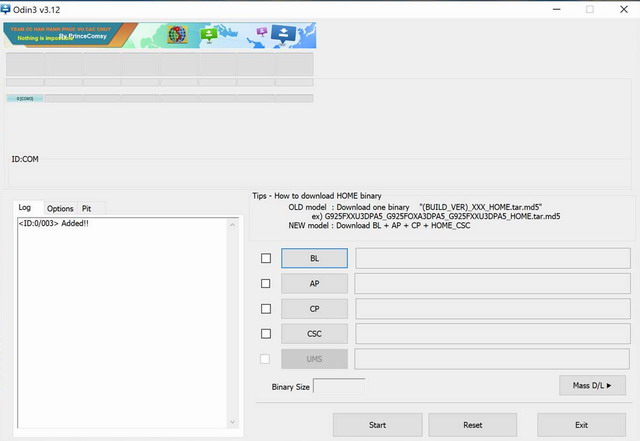Click the AP file browse button
The width and height of the screenshot is (640, 441).
(314, 283)
